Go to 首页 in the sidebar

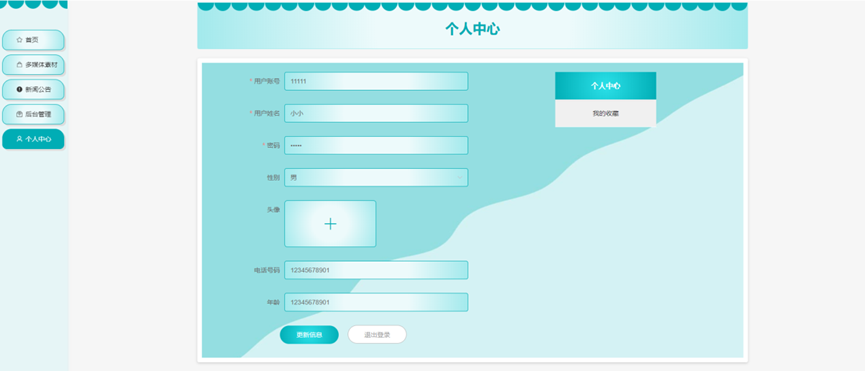[x=33, y=40]
